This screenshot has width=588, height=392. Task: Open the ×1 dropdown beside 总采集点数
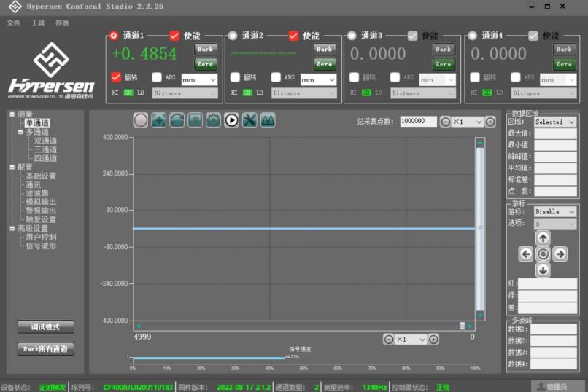coord(468,122)
